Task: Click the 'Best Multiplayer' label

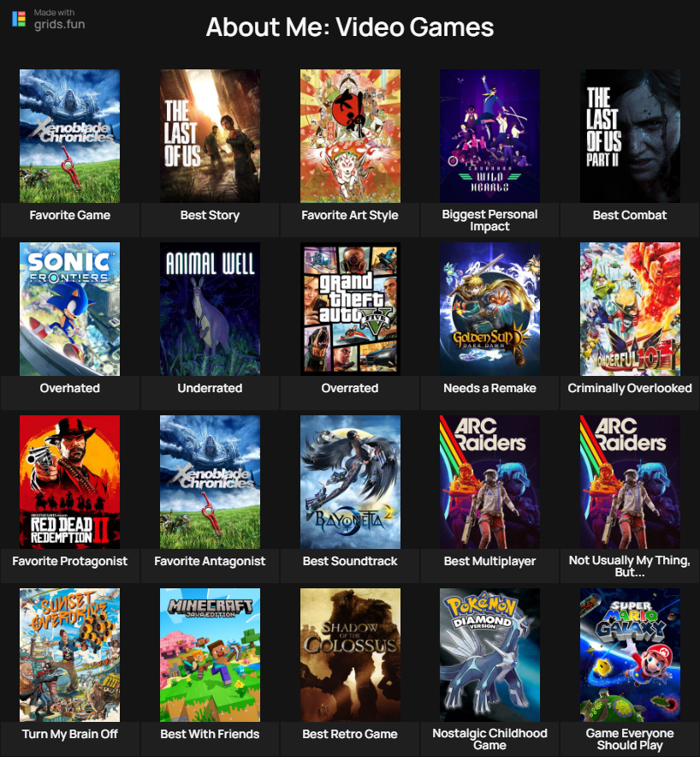Action: point(489,561)
